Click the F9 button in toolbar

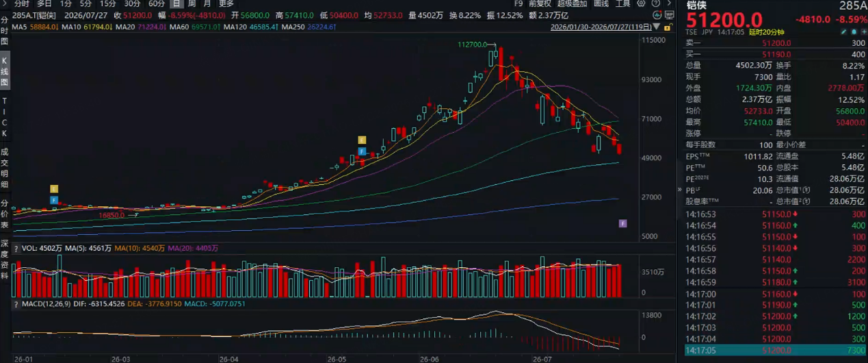click(x=518, y=3)
